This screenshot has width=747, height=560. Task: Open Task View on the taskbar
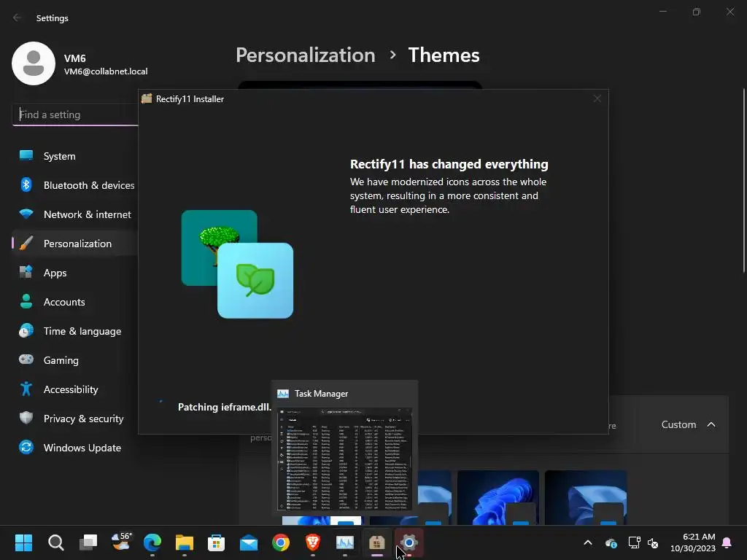tap(88, 542)
